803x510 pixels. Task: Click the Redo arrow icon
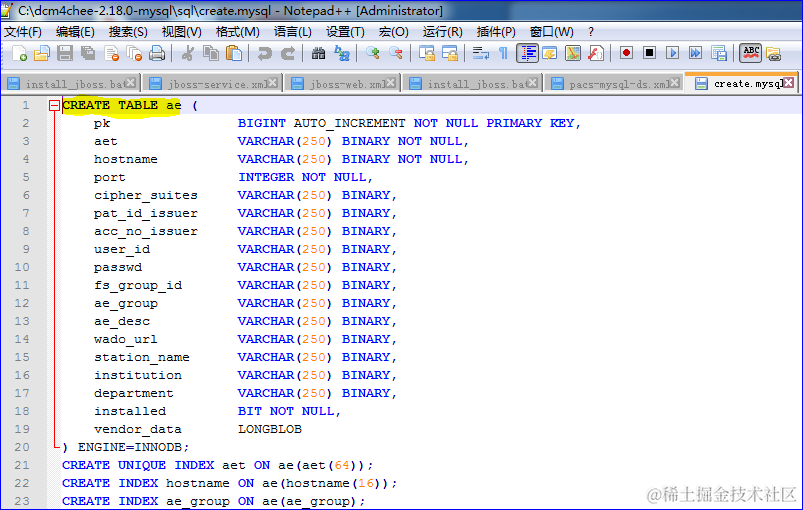[x=288, y=53]
